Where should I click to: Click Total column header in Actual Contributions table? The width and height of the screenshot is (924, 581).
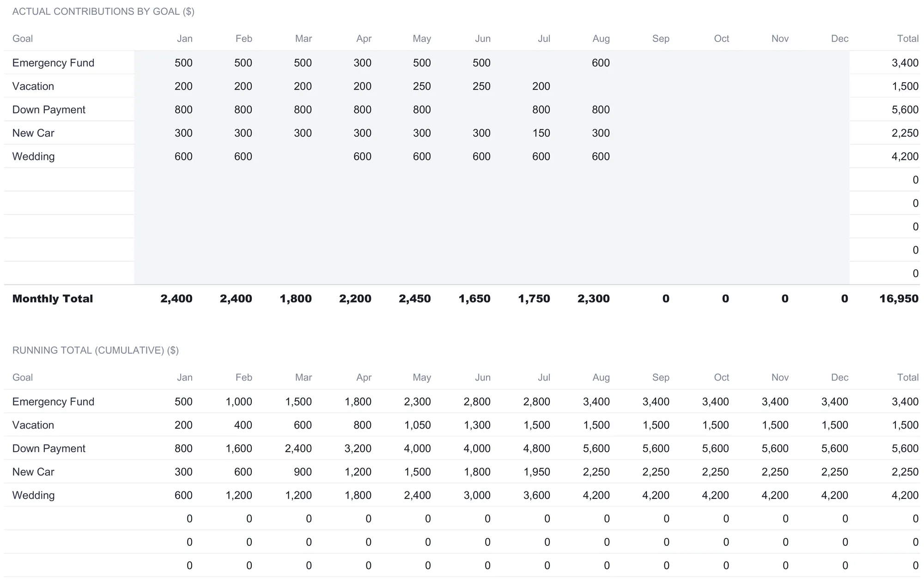click(x=908, y=39)
